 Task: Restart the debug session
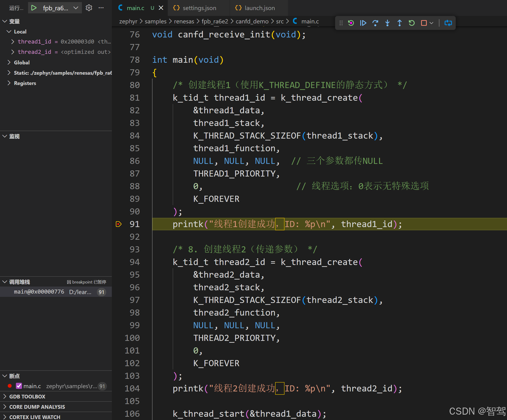coord(411,23)
